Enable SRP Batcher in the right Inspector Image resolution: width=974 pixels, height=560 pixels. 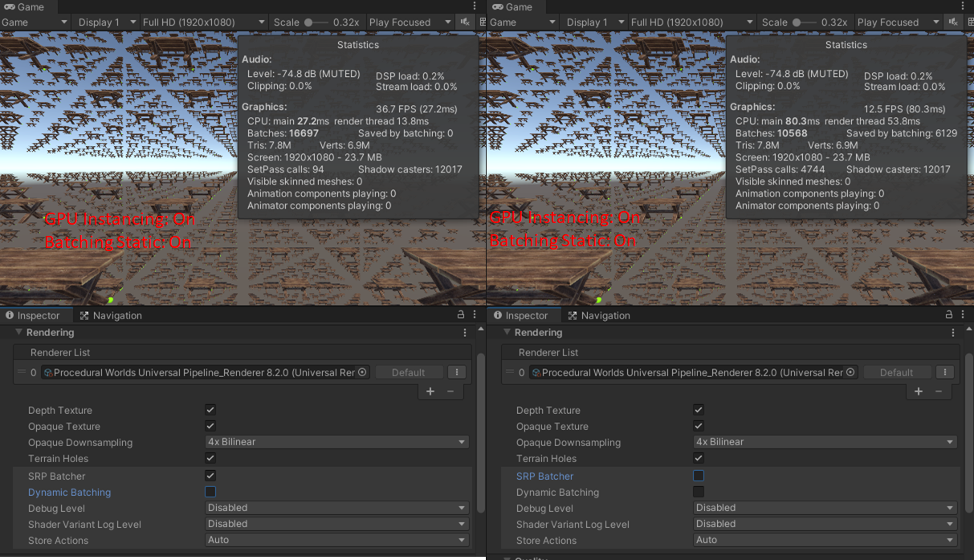click(x=698, y=476)
